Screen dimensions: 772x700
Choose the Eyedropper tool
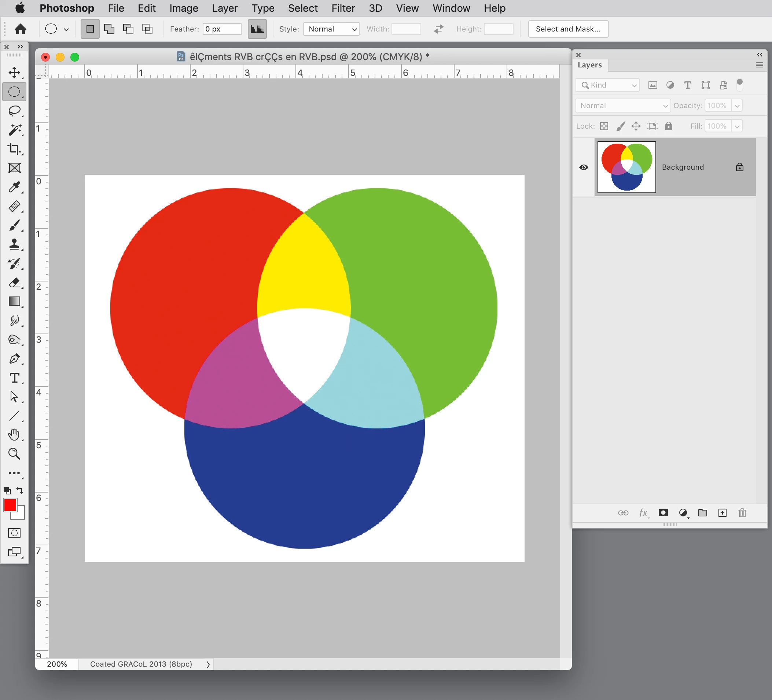pos(14,187)
